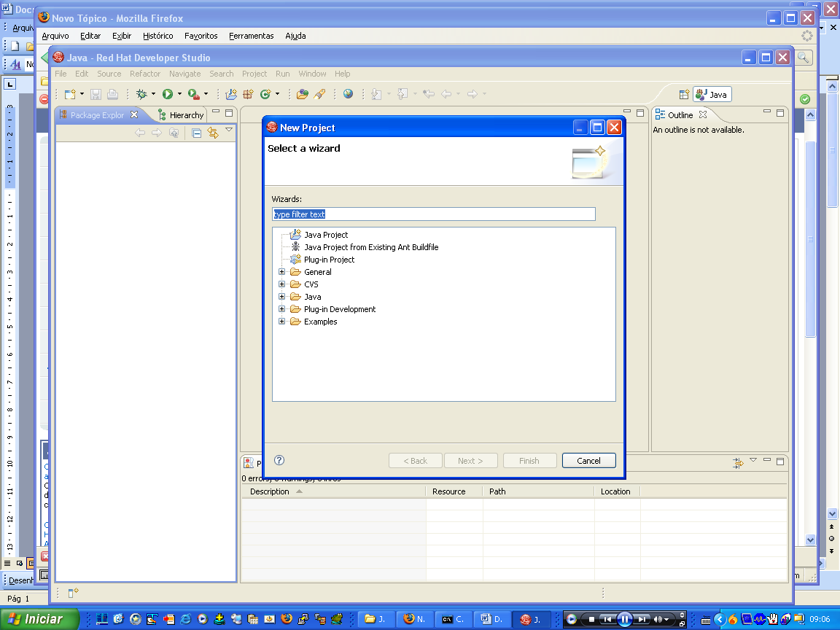Click the Problems view filter icon
Viewport: 840px width, 630px height.
pos(738,463)
